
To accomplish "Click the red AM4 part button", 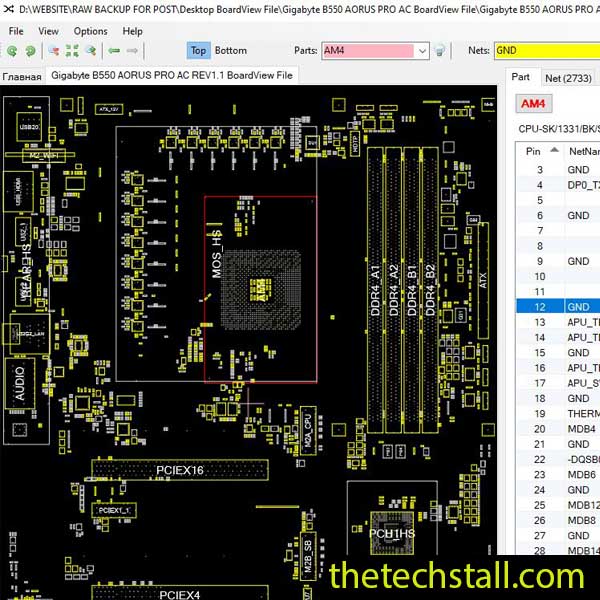I will (x=533, y=104).
